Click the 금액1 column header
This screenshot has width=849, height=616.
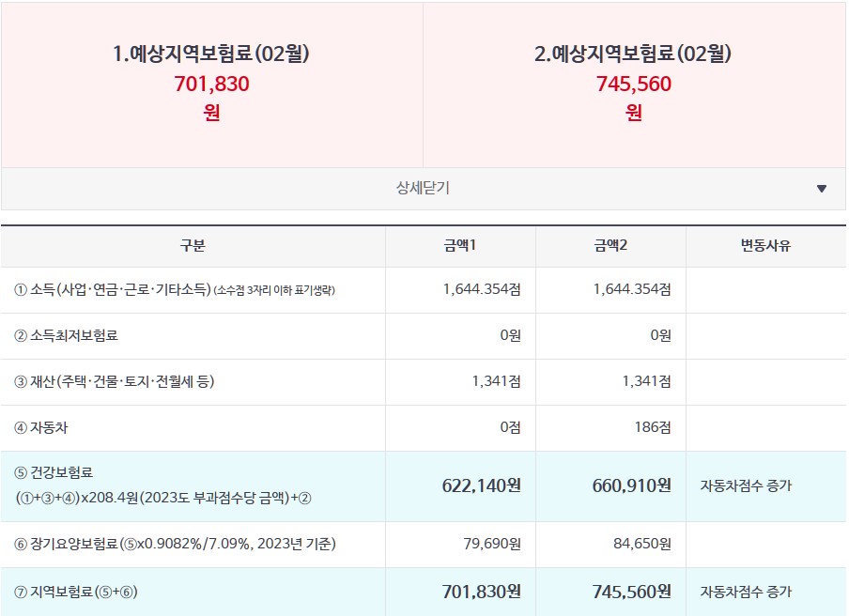[x=460, y=246]
